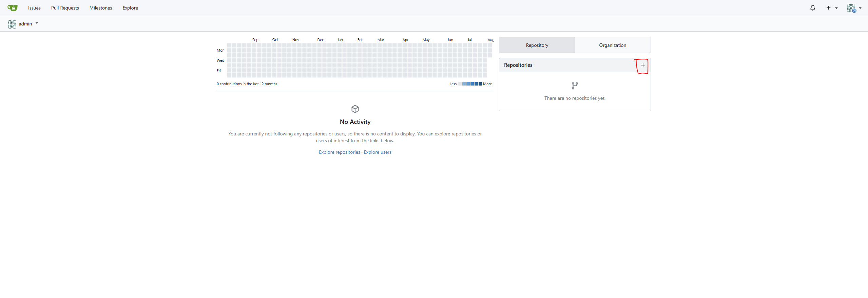Image resolution: width=868 pixels, height=298 pixels.
Task: Open the Milestones page
Action: click(101, 8)
